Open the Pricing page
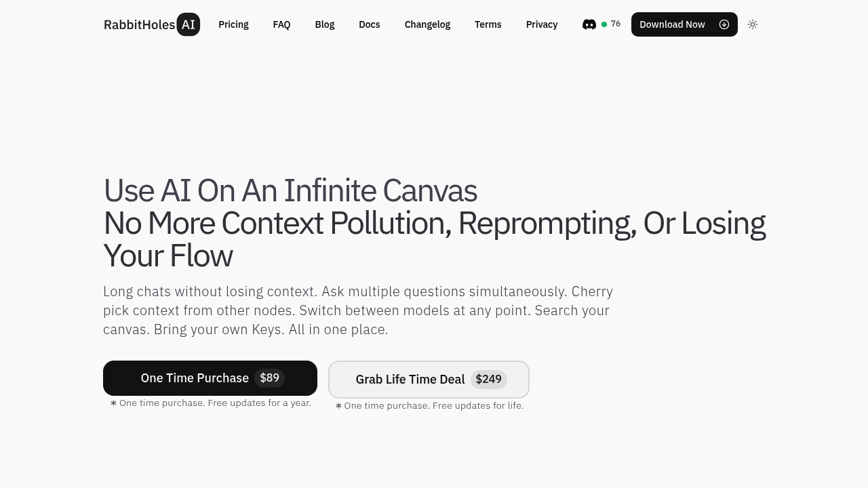The image size is (868, 488). pyautogui.click(x=233, y=24)
